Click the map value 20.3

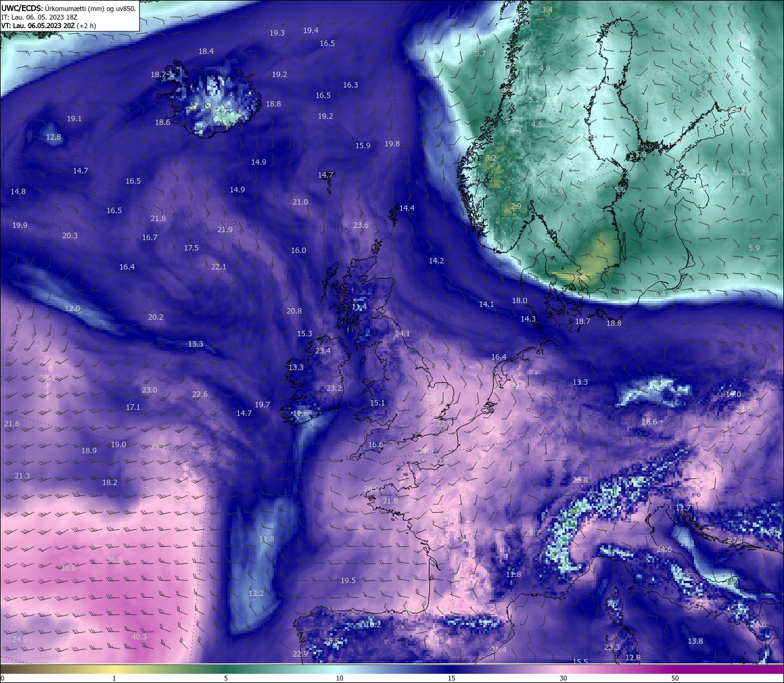(70, 236)
